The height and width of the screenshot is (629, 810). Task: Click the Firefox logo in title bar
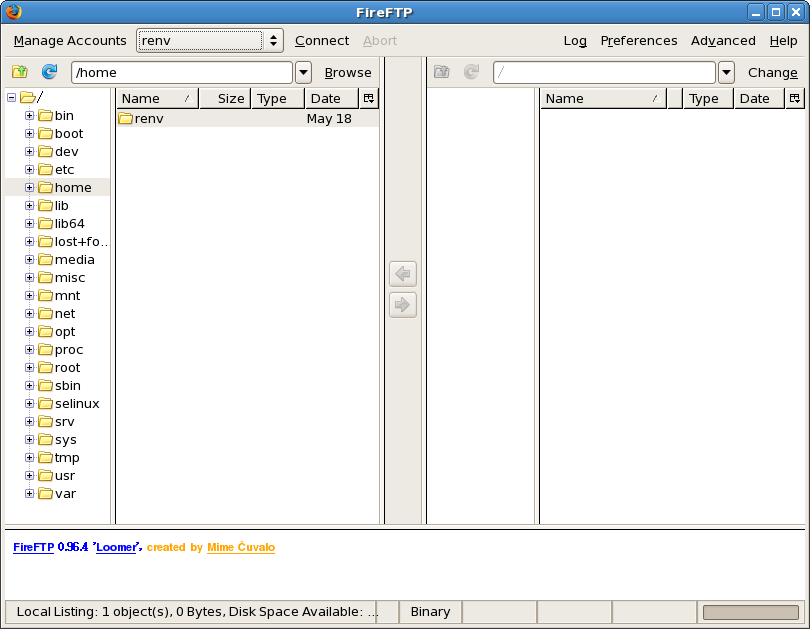pyautogui.click(x=13, y=11)
